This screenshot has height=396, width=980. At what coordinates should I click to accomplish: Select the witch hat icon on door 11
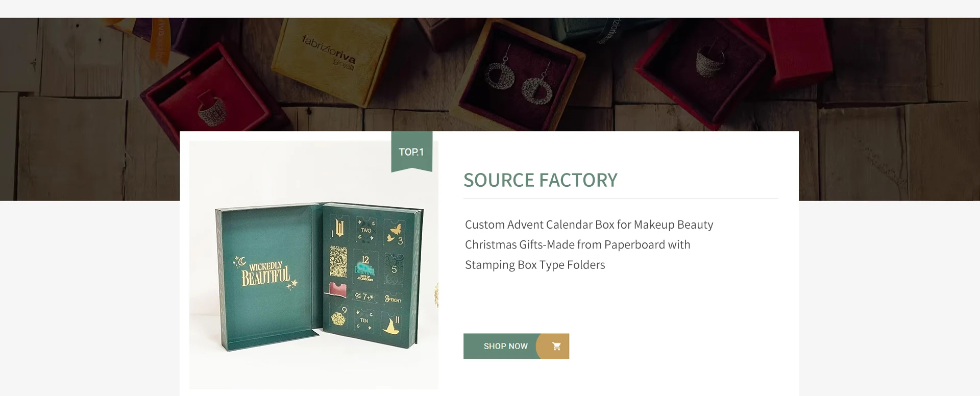click(x=391, y=325)
